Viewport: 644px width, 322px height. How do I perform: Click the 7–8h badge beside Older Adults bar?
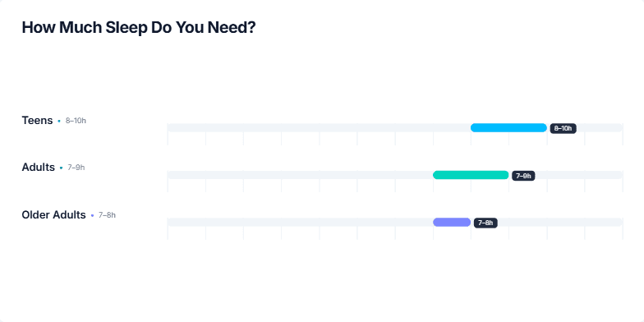tap(485, 223)
